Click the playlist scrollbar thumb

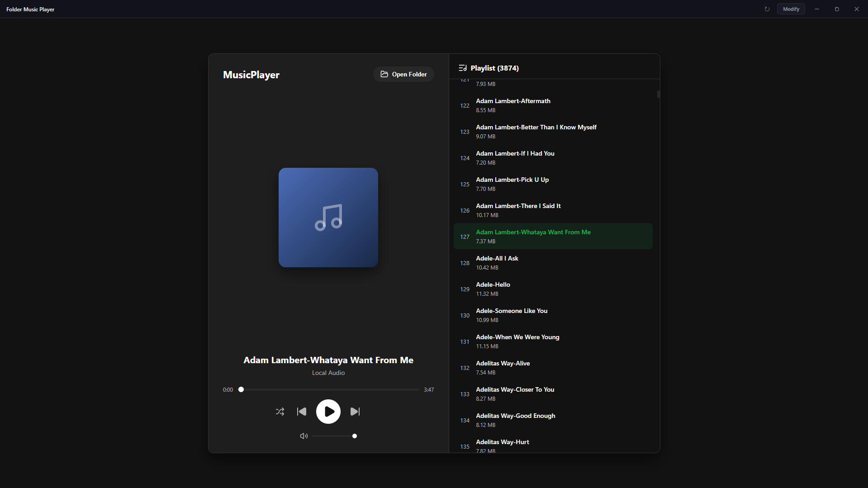coord(659,94)
